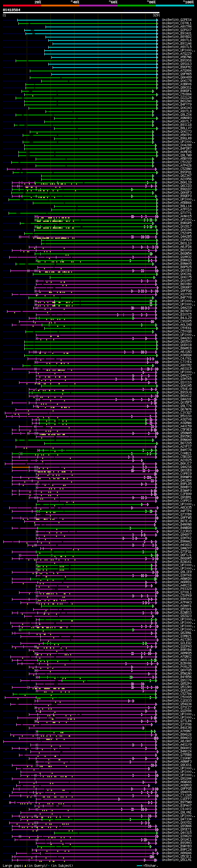Select label UniRef100_Q9LZX4
197x868 pixels.
click(177, 115)
